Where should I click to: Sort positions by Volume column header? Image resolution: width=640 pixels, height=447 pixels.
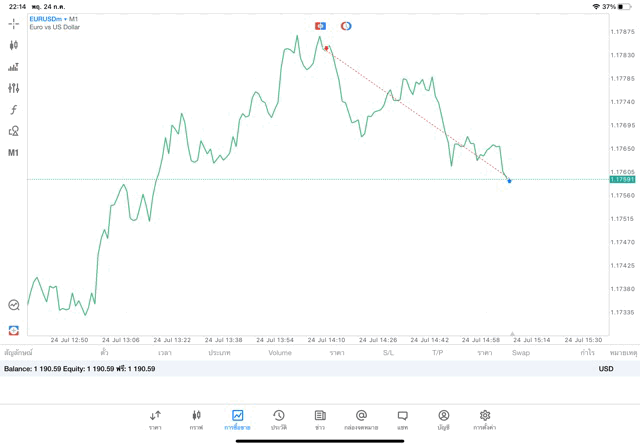(280, 352)
